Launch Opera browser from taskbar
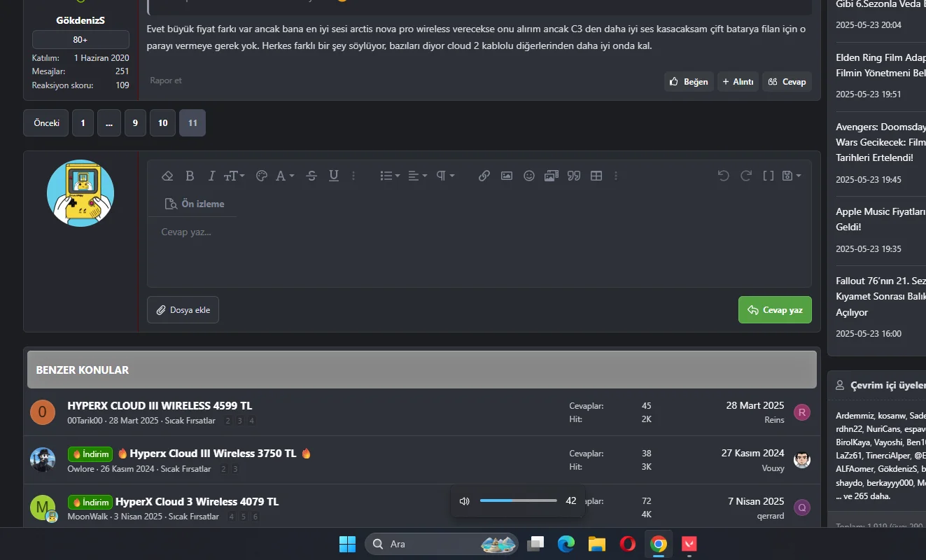Image resolution: width=926 pixels, height=560 pixels. (627, 544)
